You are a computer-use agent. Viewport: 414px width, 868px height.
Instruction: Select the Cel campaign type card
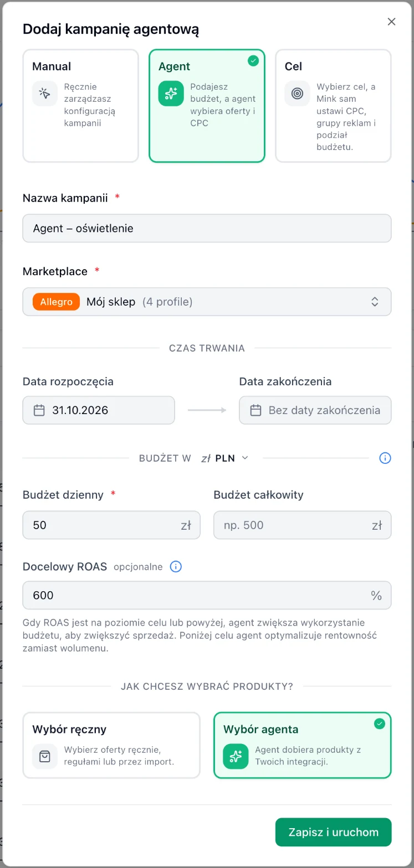(333, 106)
